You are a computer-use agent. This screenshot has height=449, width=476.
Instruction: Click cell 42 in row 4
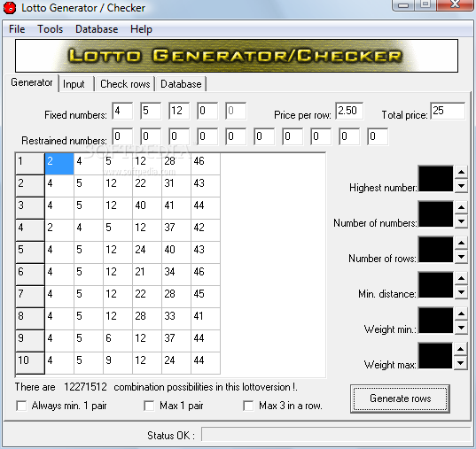pos(206,230)
